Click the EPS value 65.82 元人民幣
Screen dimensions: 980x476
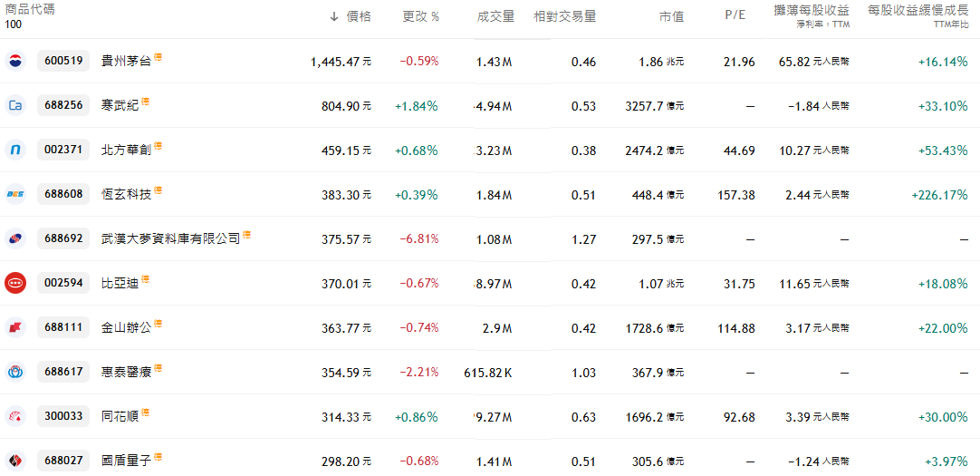click(x=813, y=62)
